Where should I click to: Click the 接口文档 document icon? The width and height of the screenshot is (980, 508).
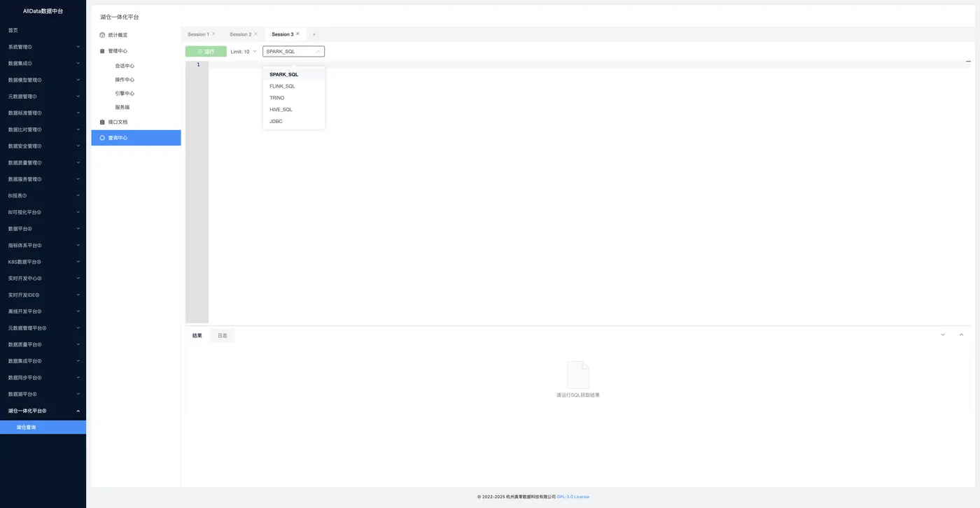(102, 122)
